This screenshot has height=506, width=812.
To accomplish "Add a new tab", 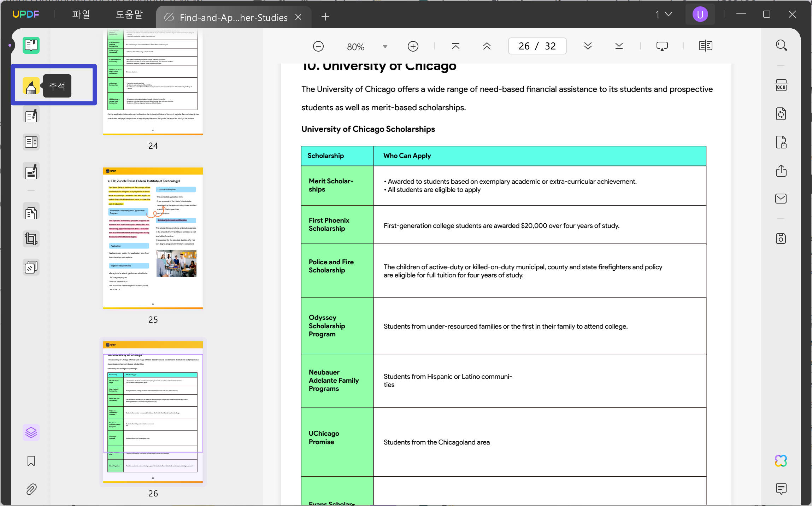I will pos(325,17).
